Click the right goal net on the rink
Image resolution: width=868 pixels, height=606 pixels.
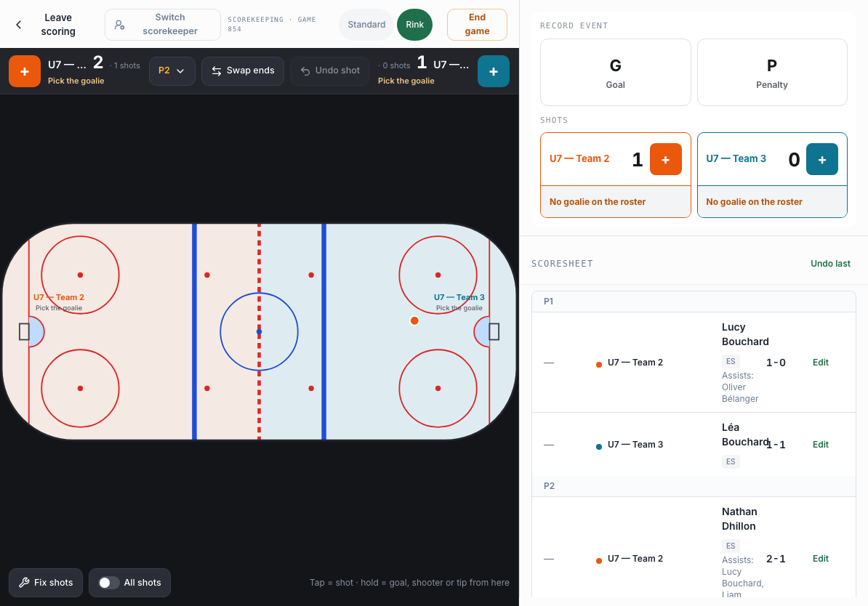click(x=494, y=331)
